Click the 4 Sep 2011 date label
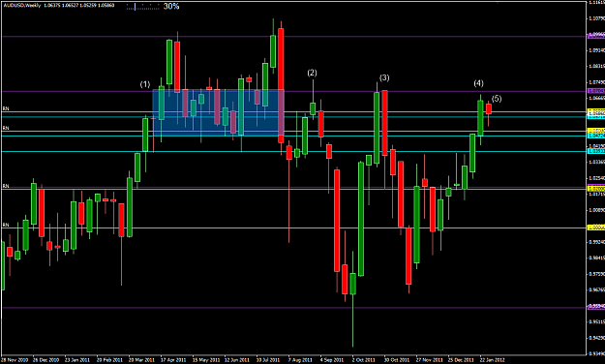This screenshot has height=364, width=605. (332, 360)
